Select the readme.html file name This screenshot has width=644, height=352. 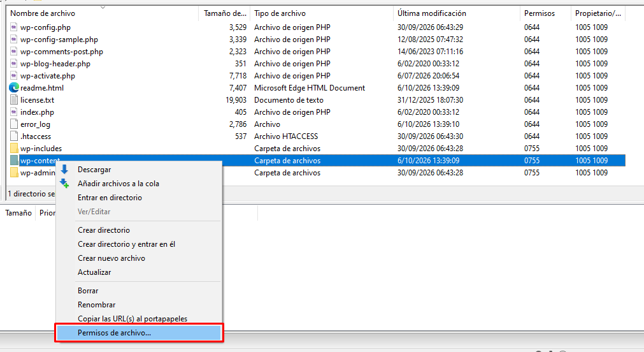click(42, 87)
